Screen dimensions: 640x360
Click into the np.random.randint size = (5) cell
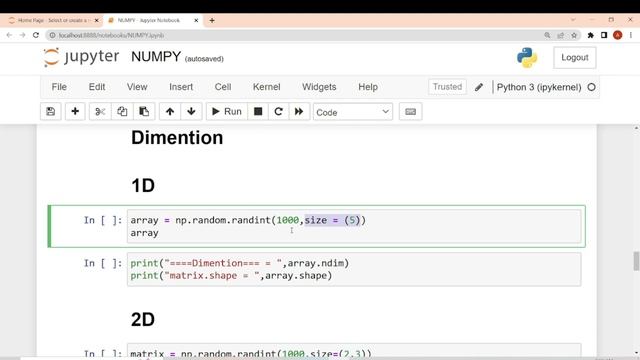(x=354, y=227)
